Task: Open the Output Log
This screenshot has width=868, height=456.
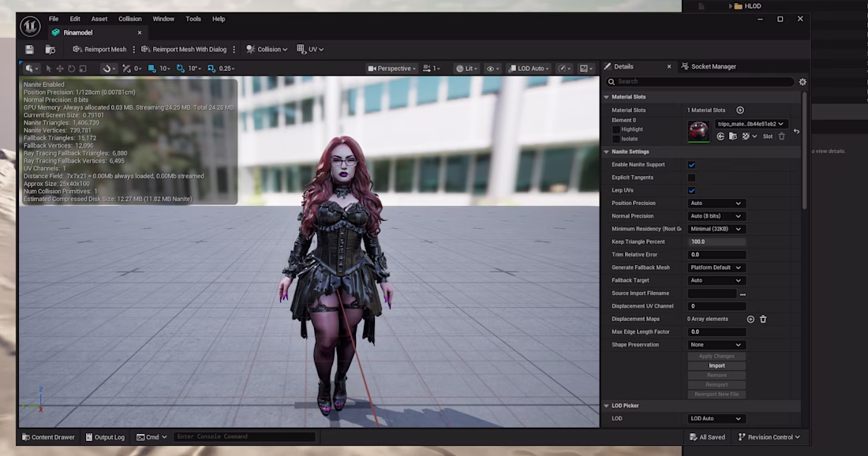Action: coord(105,437)
